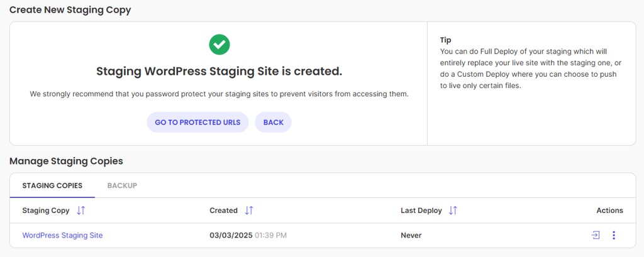Click the staging site created confirmation headline
The height and width of the screenshot is (257, 644).
click(x=219, y=72)
